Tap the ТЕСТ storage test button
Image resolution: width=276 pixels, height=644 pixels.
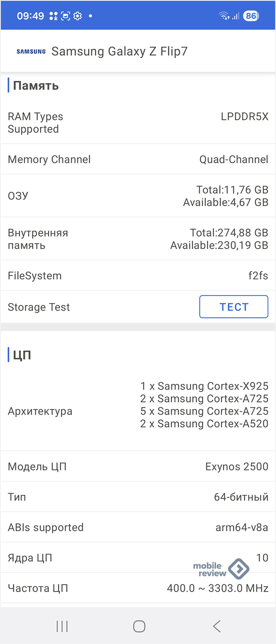(234, 307)
